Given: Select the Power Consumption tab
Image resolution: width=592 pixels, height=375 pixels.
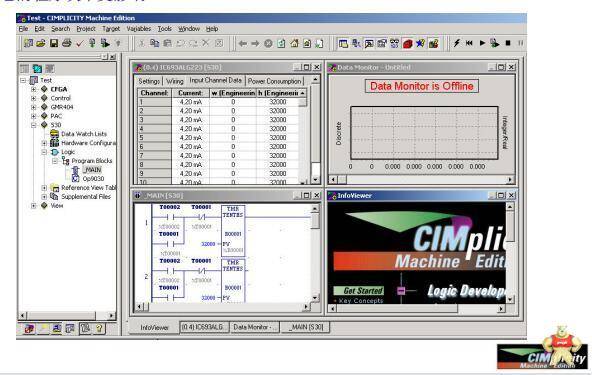Looking at the screenshot, I should coord(274,81).
